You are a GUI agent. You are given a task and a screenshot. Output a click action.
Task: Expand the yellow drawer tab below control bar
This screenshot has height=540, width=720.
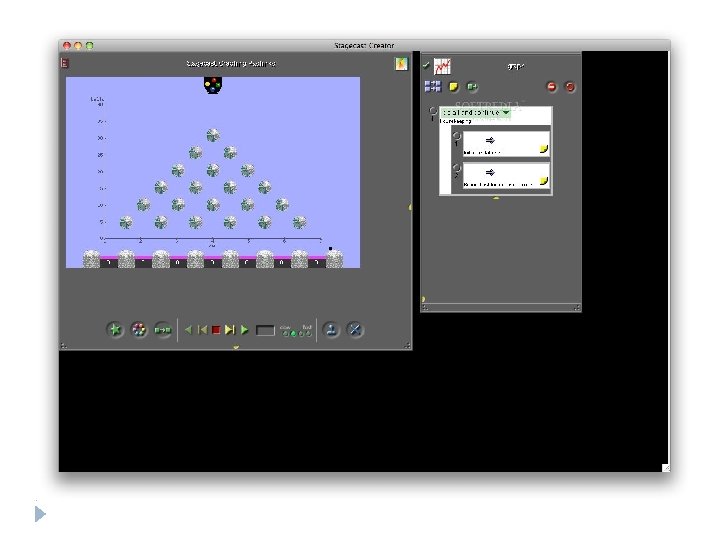[x=236, y=348]
